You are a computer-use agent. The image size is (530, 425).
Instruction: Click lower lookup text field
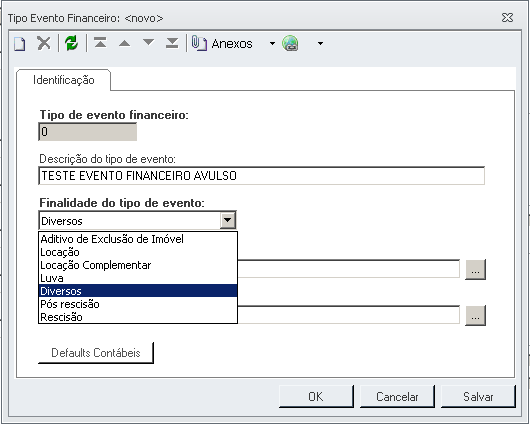click(348, 315)
